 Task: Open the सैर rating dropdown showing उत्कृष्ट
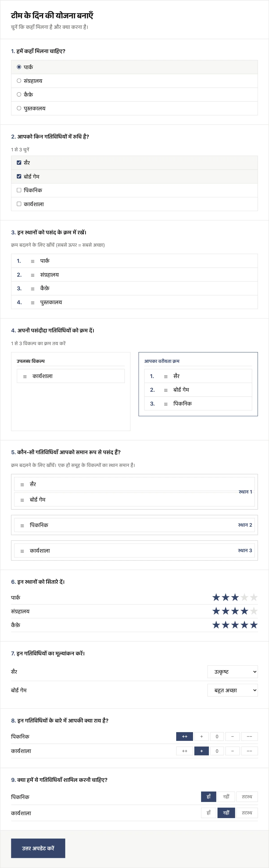tap(232, 671)
